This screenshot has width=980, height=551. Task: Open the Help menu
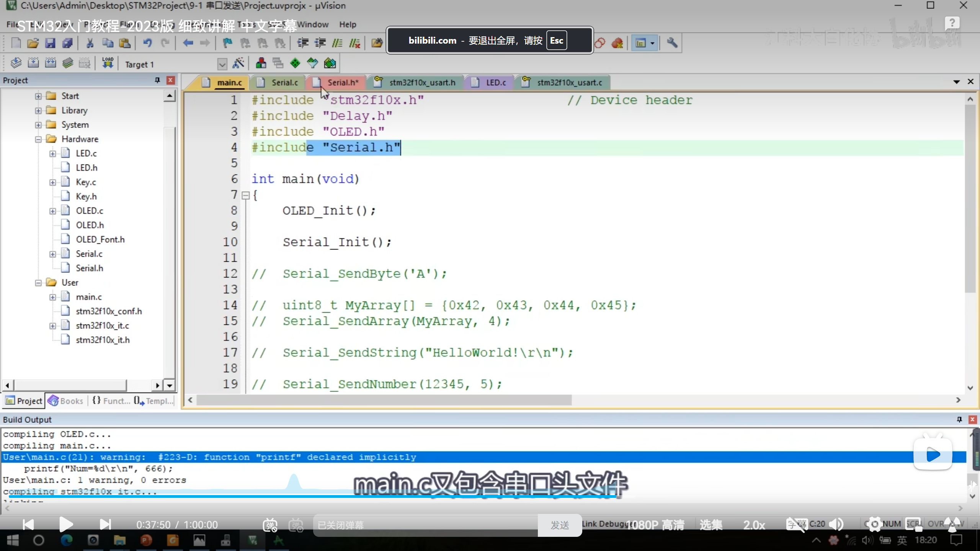(x=347, y=24)
